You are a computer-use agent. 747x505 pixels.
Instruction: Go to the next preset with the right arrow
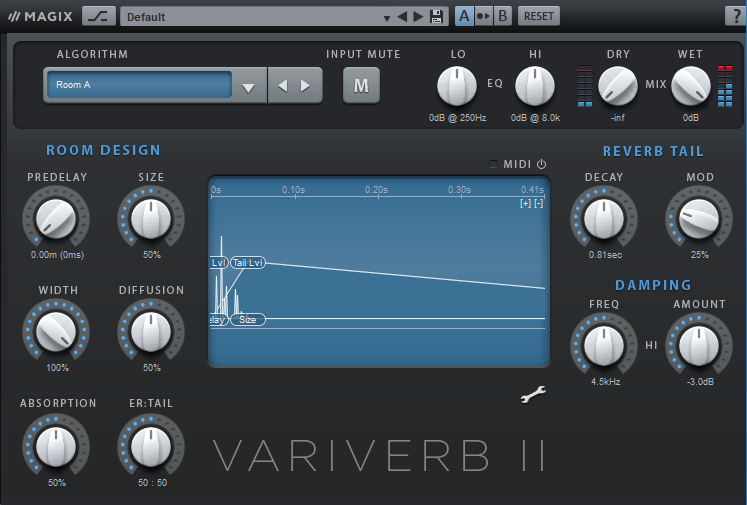click(x=418, y=17)
